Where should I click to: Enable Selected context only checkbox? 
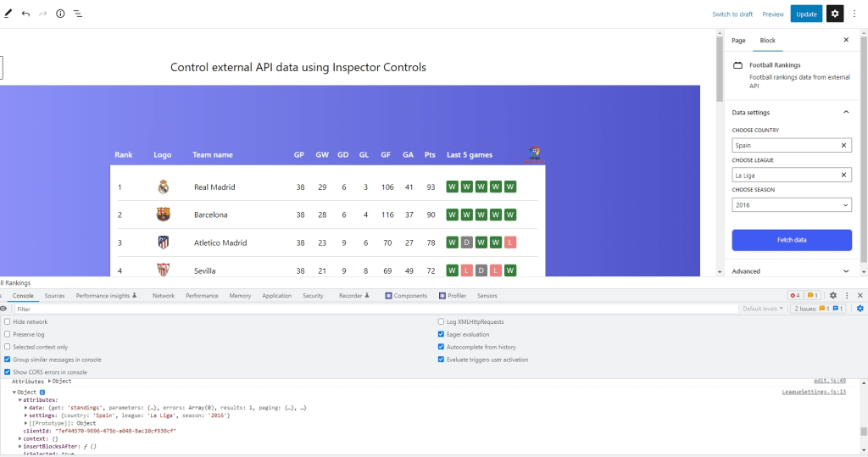pyautogui.click(x=7, y=348)
